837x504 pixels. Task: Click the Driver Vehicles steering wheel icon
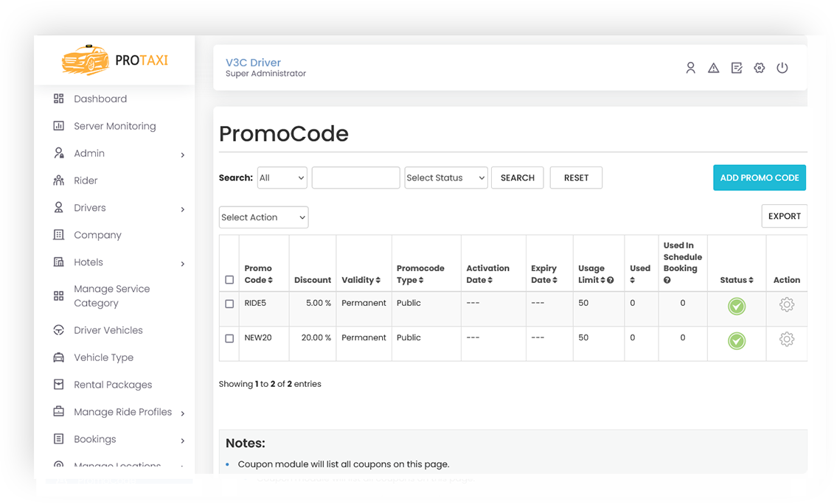pos(59,330)
